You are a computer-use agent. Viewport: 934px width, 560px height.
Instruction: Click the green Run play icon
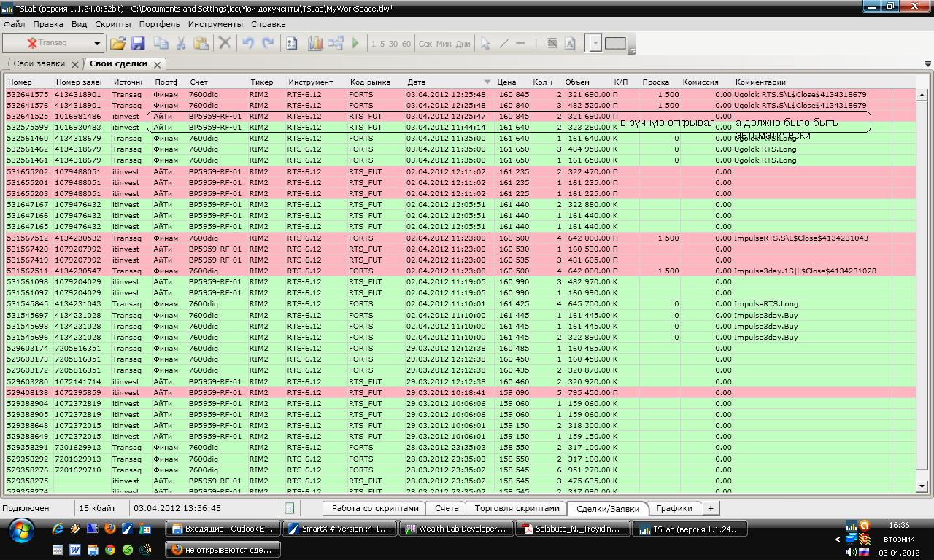[355, 44]
